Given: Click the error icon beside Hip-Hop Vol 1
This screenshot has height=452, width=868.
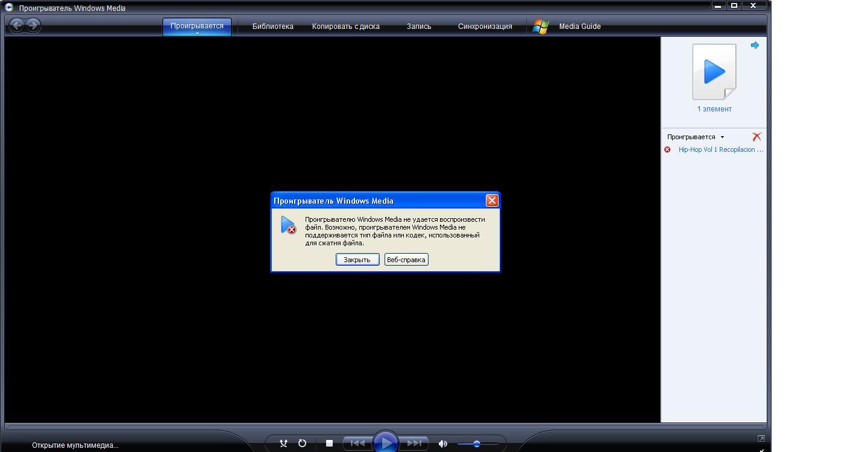Looking at the screenshot, I should click(x=667, y=149).
